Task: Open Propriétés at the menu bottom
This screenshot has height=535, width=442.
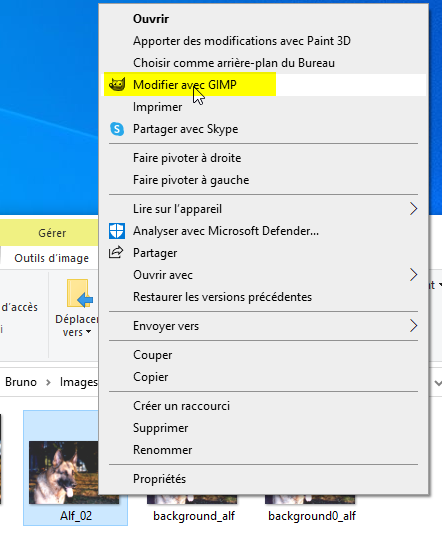Action: click(159, 479)
